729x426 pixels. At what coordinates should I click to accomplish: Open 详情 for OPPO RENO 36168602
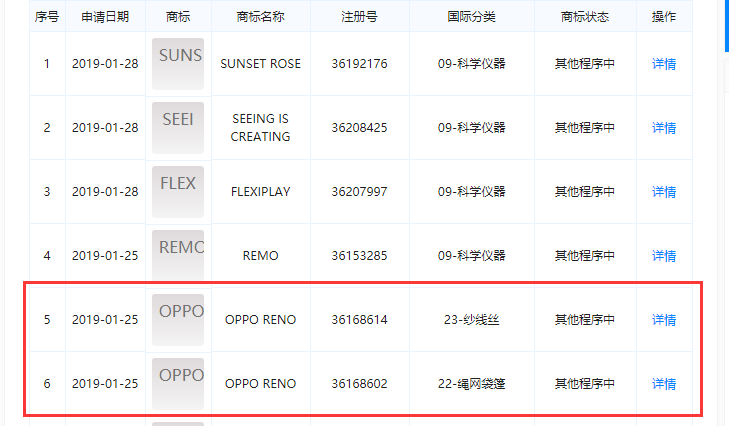click(663, 384)
